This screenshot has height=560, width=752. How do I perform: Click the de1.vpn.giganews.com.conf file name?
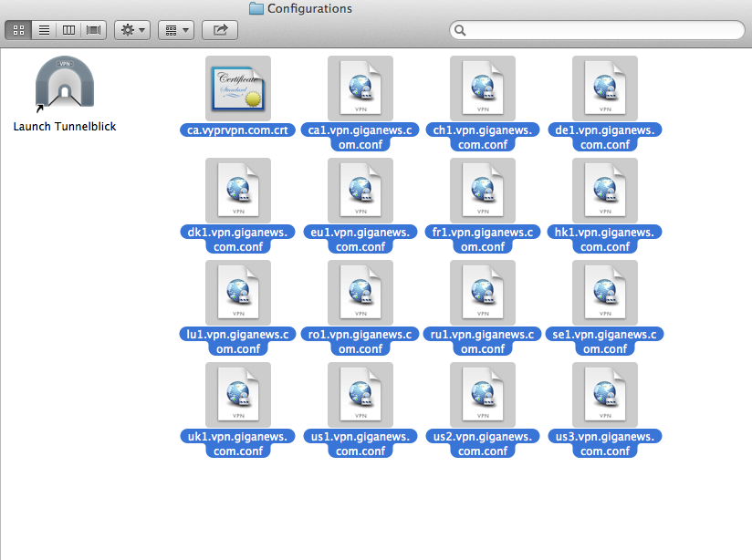[x=605, y=137]
